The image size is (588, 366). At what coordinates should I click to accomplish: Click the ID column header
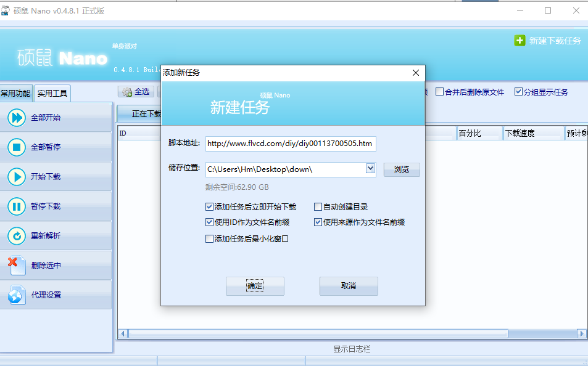click(139, 133)
